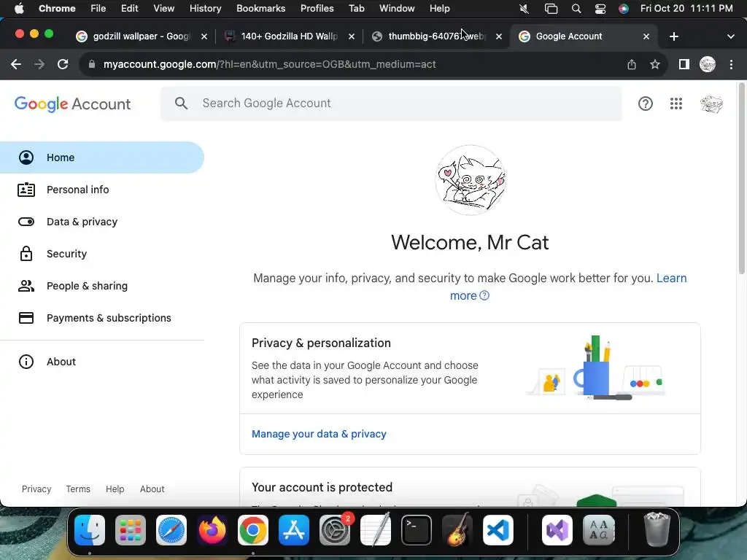Open Chrome profile avatar in toolbar
This screenshot has height=560, width=747.
708,64
